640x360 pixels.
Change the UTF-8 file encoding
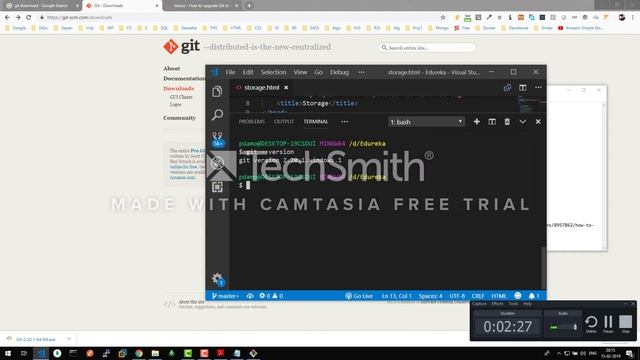pyautogui.click(x=457, y=296)
